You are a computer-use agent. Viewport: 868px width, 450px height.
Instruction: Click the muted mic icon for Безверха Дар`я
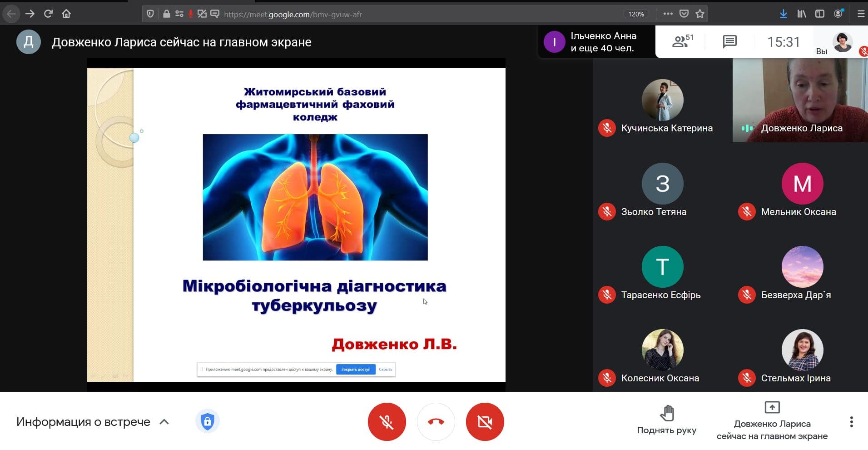click(x=747, y=295)
